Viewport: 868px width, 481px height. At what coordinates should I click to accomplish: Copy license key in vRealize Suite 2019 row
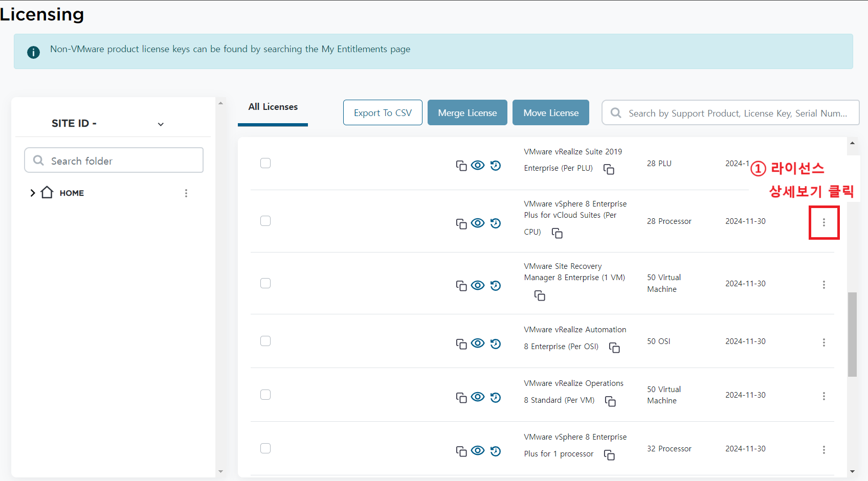(x=461, y=166)
